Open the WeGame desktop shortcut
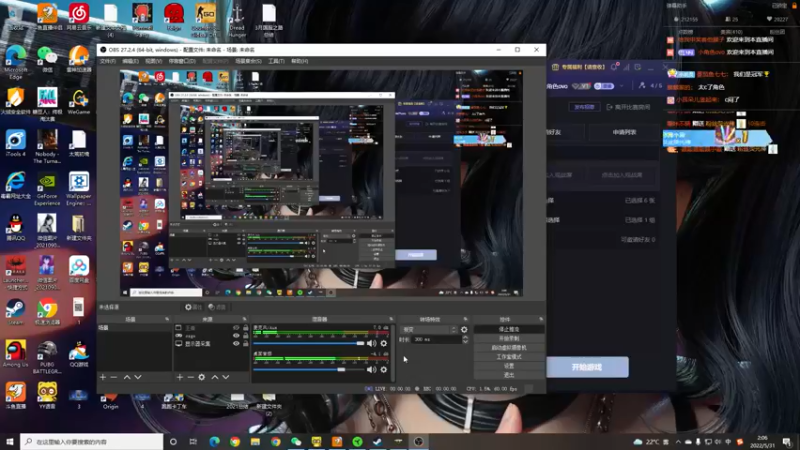800x450 pixels. point(79,101)
